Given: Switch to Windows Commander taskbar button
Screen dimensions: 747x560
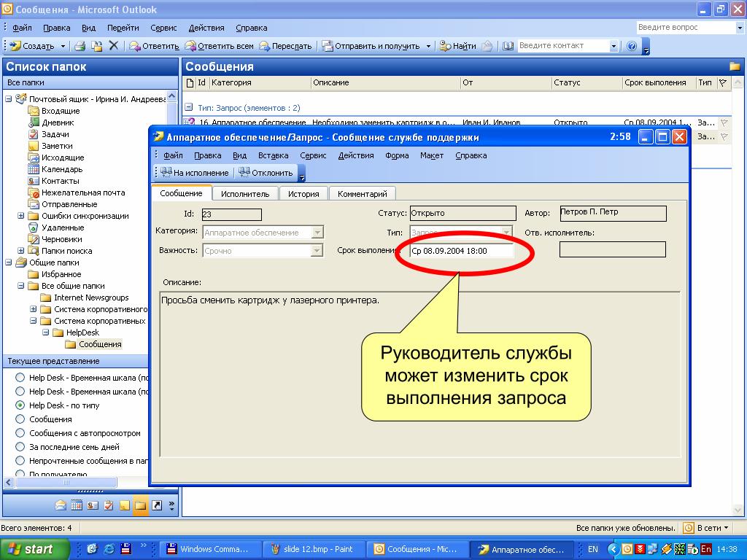Looking at the screenshot, I should 209,549.
